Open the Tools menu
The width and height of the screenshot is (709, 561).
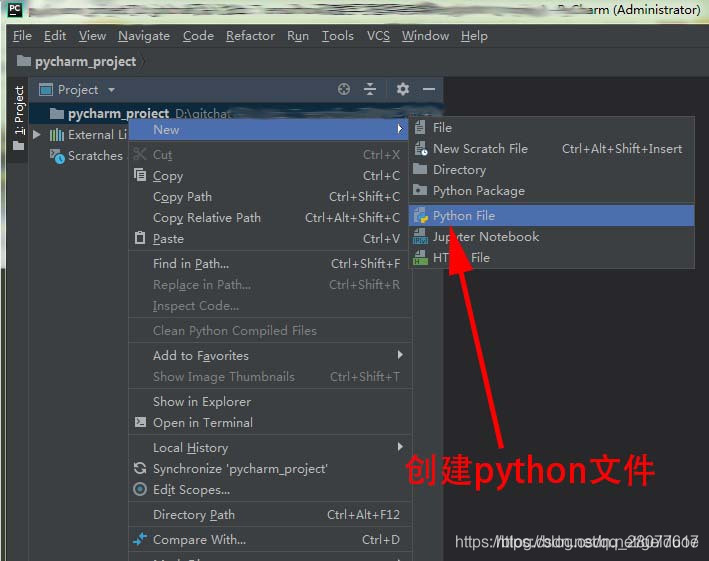point(338,36)
